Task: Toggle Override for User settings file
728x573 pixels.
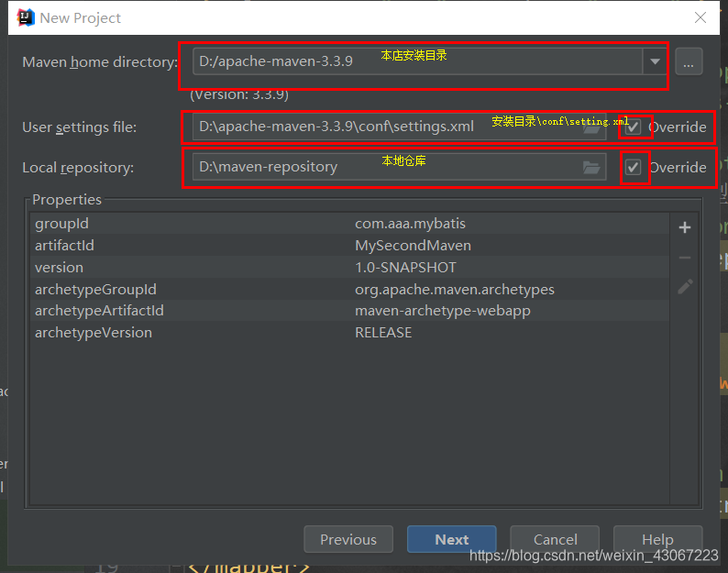Action: pos(634,127)
